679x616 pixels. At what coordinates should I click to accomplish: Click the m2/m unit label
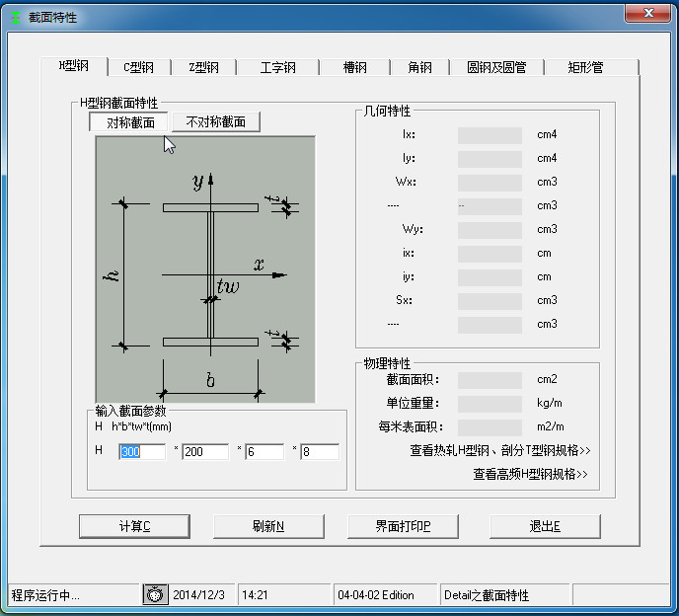click(x=551, y=426)
